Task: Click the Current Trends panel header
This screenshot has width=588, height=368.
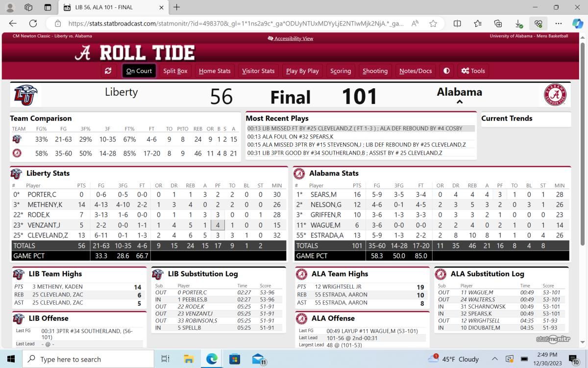Action: coord(507,118)
